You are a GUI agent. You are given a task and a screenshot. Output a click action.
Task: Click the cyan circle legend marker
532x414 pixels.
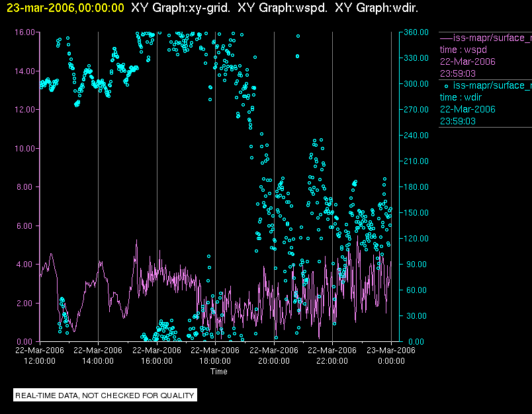point(446,87)
